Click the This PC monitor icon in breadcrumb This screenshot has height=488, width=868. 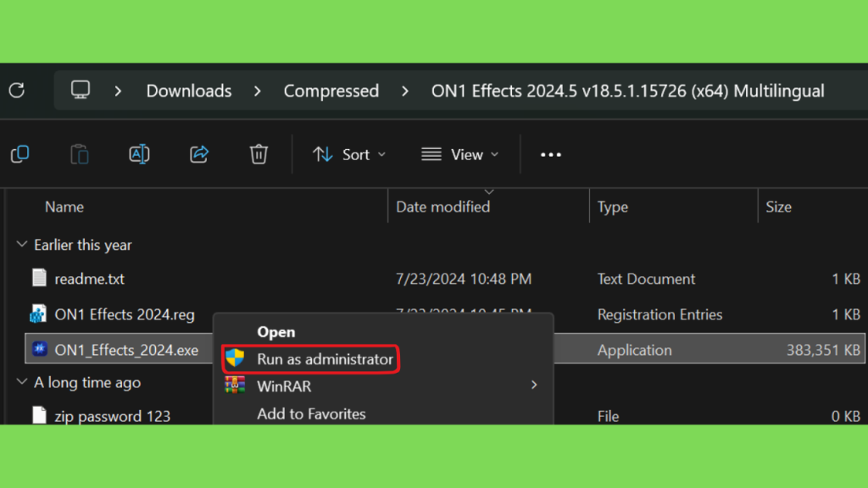pos(81,90)
